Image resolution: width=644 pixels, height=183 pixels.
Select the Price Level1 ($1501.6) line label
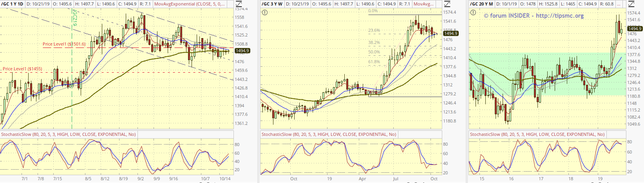[x=64, y=44]
